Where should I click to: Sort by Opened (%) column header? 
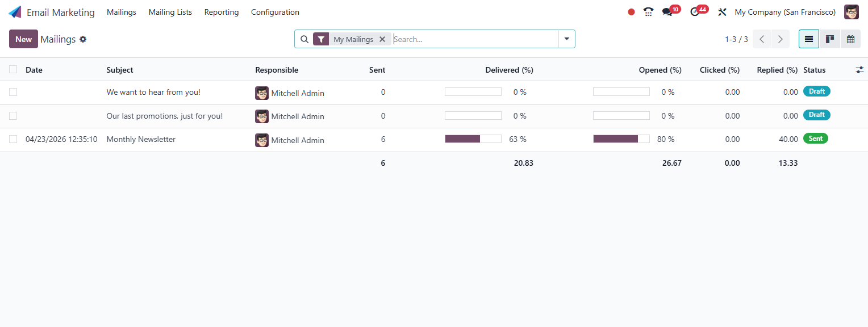[660, 70]
